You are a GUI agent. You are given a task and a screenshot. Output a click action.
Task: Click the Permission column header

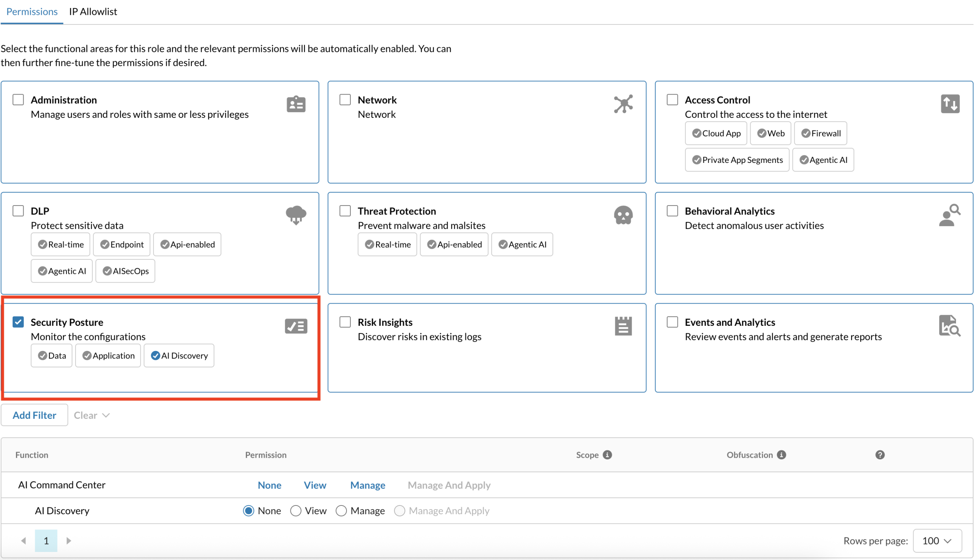click(x=266, y=455)
